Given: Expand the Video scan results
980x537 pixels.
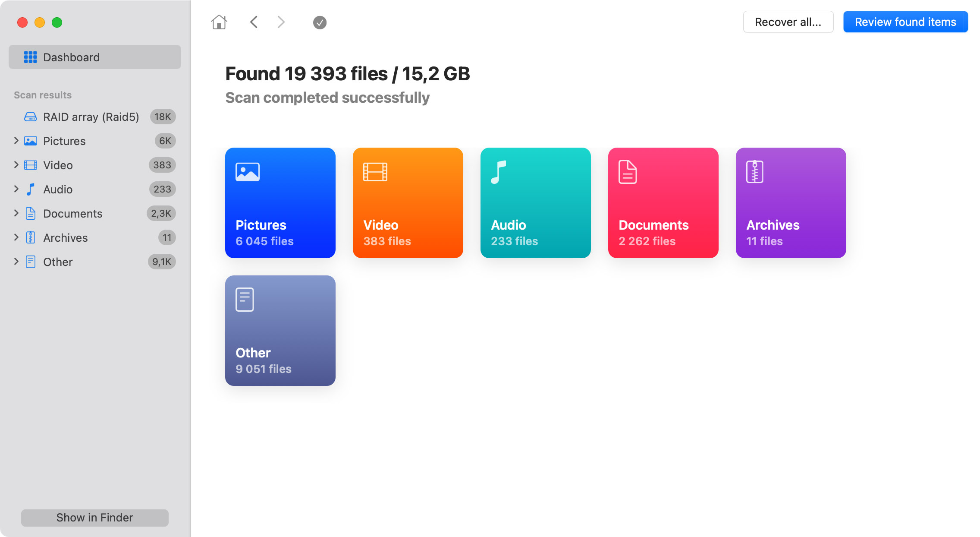Looking at the screenshot, I should 15,164.
